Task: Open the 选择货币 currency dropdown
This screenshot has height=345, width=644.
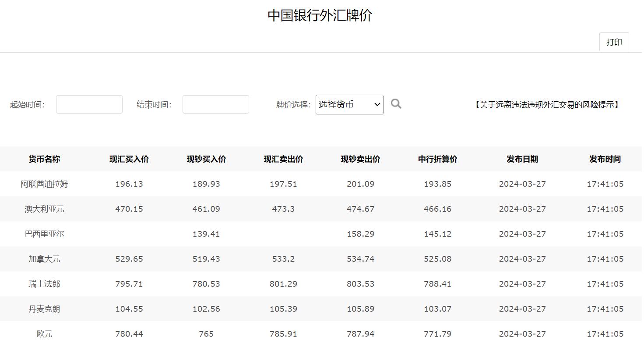Action: (x=349, y=104)
